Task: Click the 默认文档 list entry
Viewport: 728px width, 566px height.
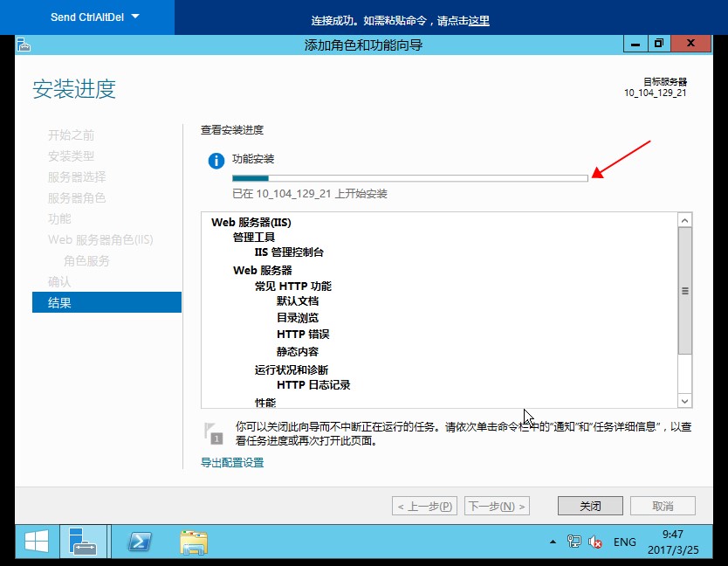Action: coord(298,301)
